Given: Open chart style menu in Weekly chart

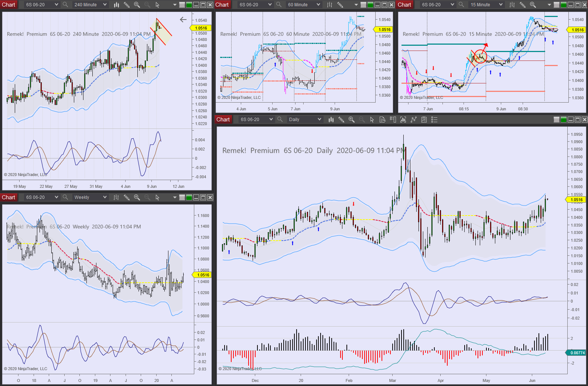Looking at the screenshot, I should click(116, 197).
